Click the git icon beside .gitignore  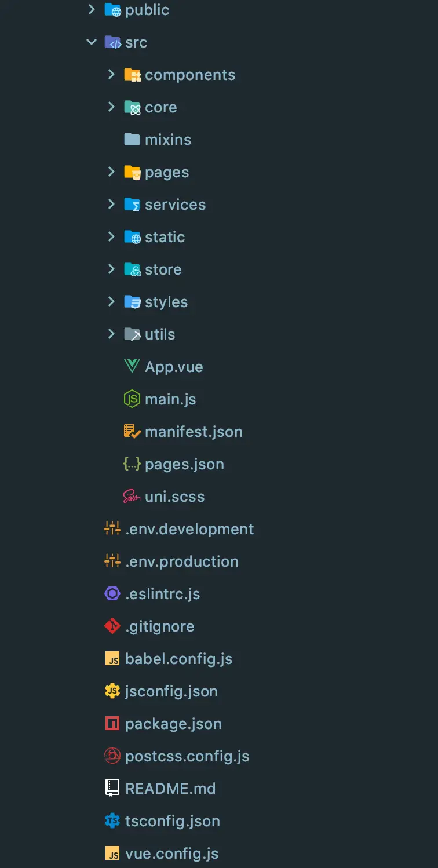pyautogui.click(x=112, y=626)
